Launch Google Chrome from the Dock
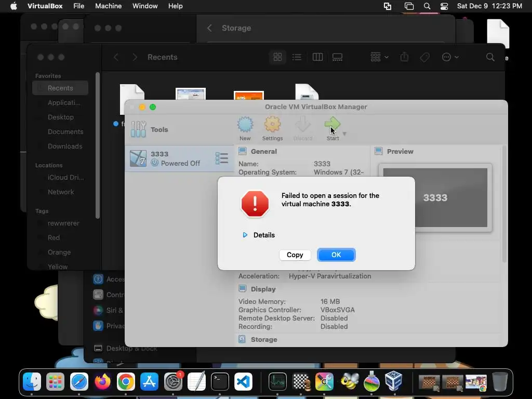Image resolution: width=532 pixels, height=399 pixels. (x=126, y=381)
